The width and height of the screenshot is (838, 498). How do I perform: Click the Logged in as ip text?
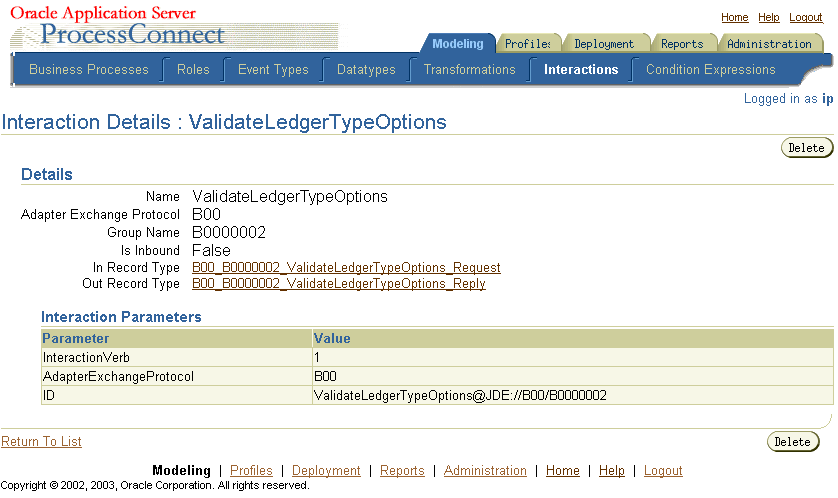tap(788, 99)
